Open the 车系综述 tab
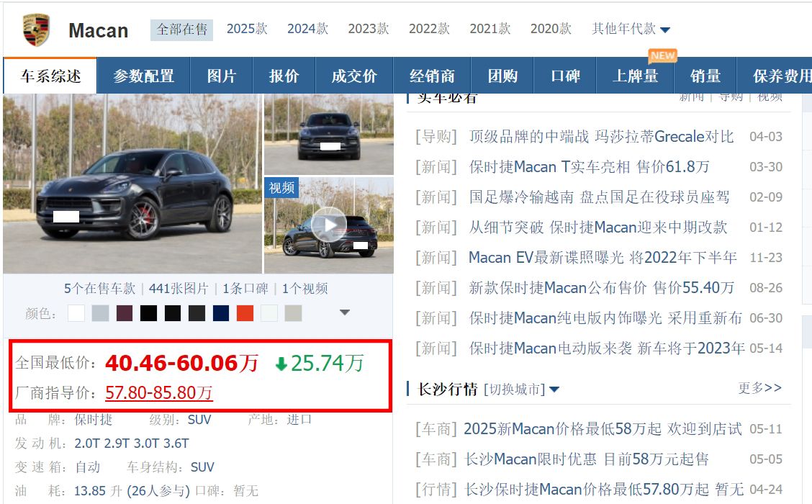 pos(50,76)
